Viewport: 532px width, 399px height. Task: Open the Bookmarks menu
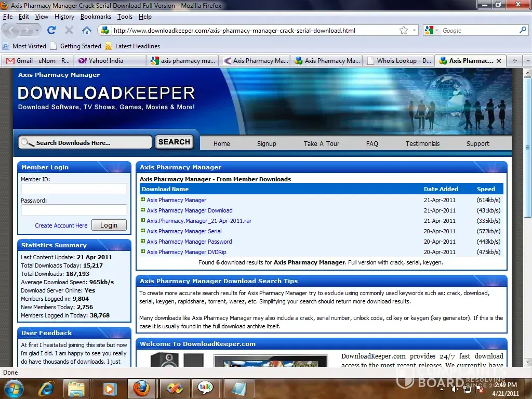(x=96, y=17)
